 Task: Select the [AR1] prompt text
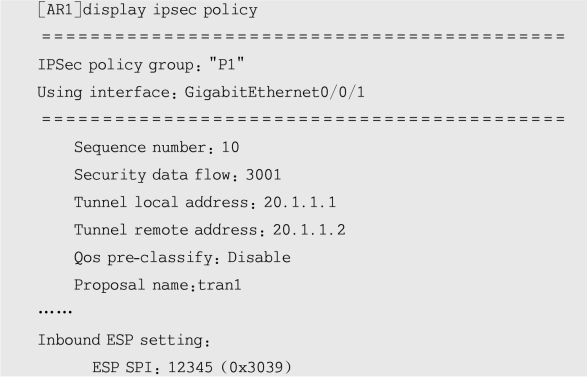tap(60, 10)
